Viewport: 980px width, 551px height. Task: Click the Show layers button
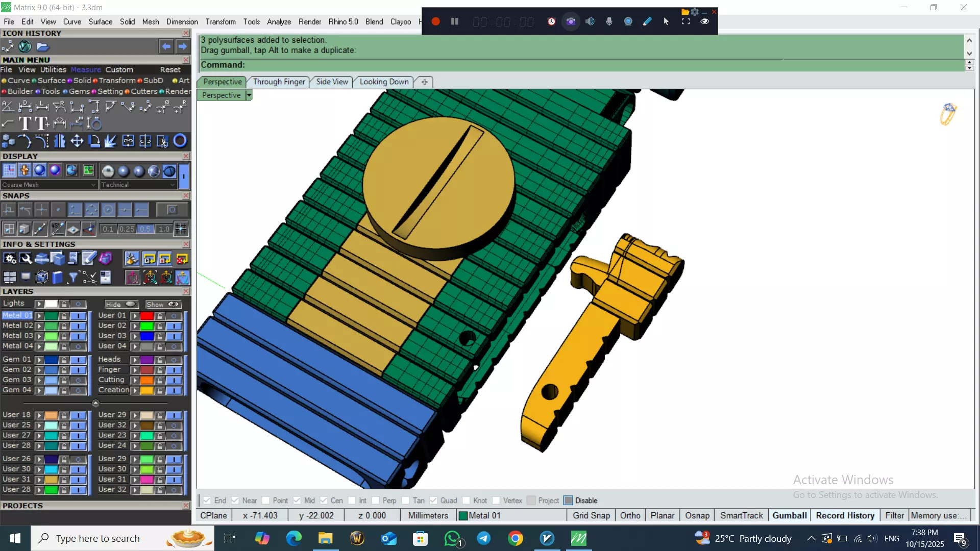(x=163, y=304)
